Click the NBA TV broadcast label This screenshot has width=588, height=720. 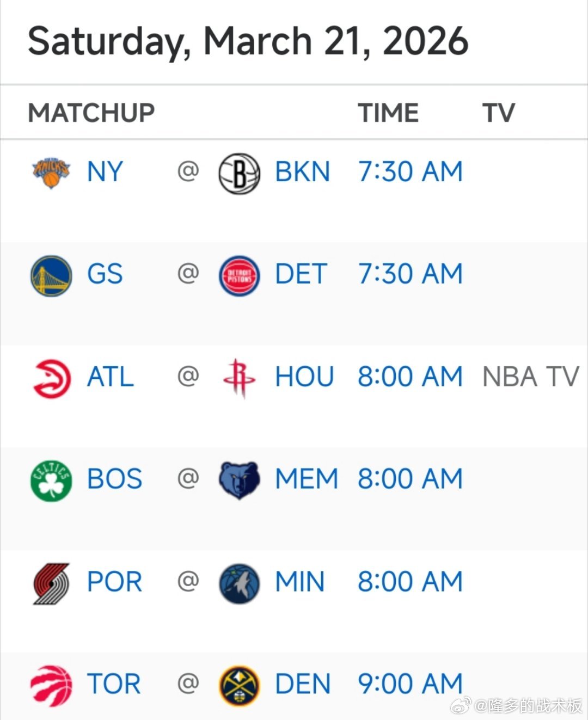(x=531, y=377)
